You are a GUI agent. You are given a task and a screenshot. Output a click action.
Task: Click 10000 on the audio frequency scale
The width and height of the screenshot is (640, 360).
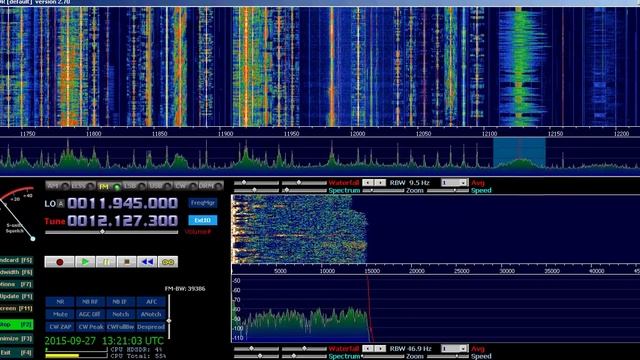click(327, 271)
